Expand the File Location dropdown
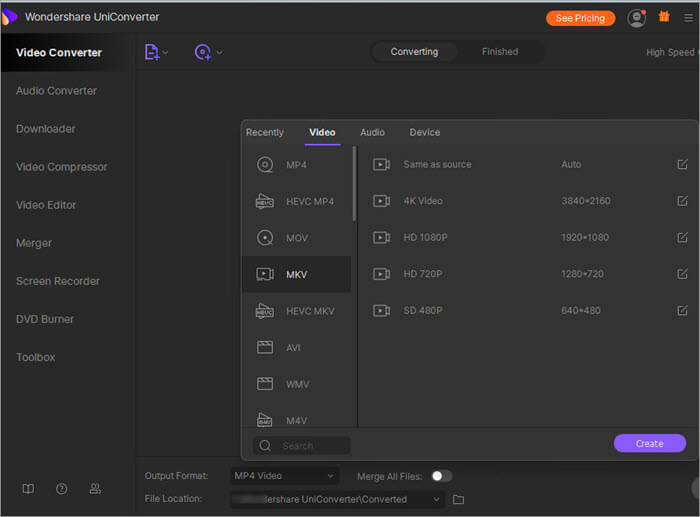Viewport: 700px width, 517px height. click(x=437, y=499)
